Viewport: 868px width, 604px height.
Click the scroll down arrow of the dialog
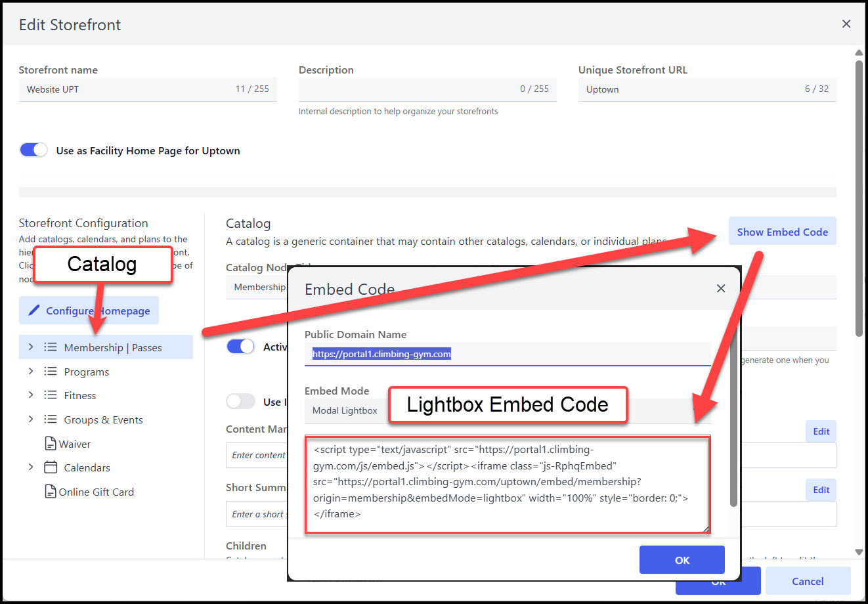pos(859,552)
